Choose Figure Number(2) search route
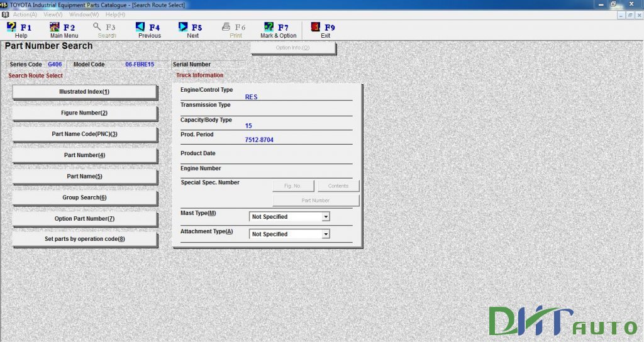The height and width of the screenshot is (342, 644). click(x=84, y=113)
